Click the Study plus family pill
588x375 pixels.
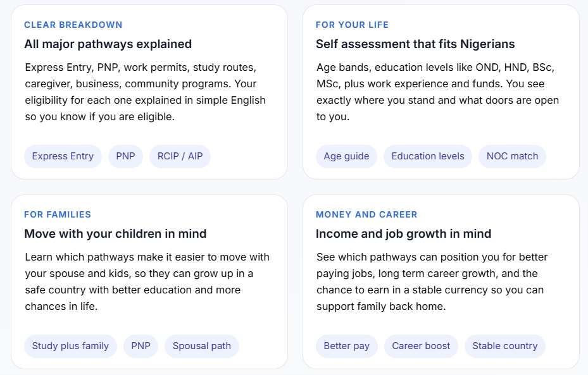point(70,346)
